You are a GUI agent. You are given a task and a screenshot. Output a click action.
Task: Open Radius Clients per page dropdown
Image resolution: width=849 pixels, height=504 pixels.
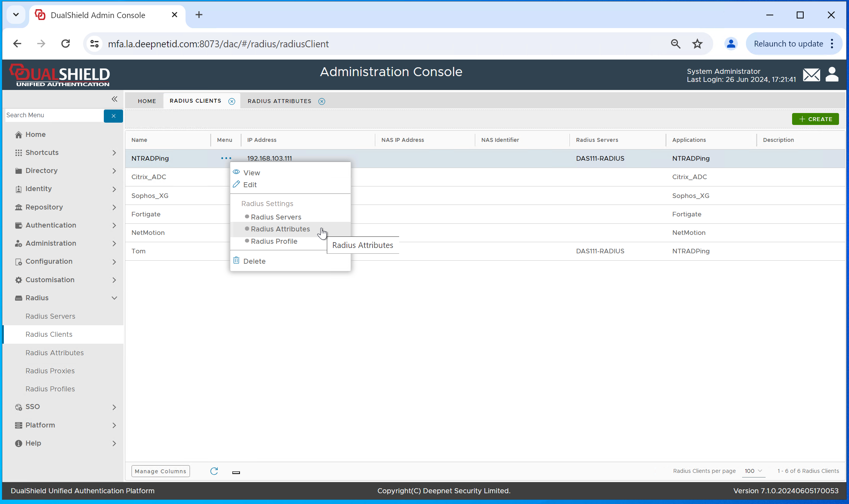point(753,471)
